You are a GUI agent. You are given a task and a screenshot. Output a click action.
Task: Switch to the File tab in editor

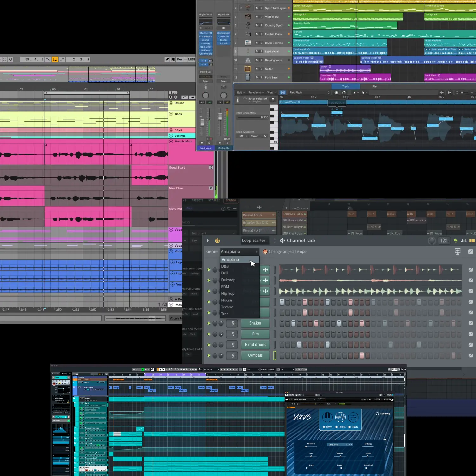[x=374, y=86]
